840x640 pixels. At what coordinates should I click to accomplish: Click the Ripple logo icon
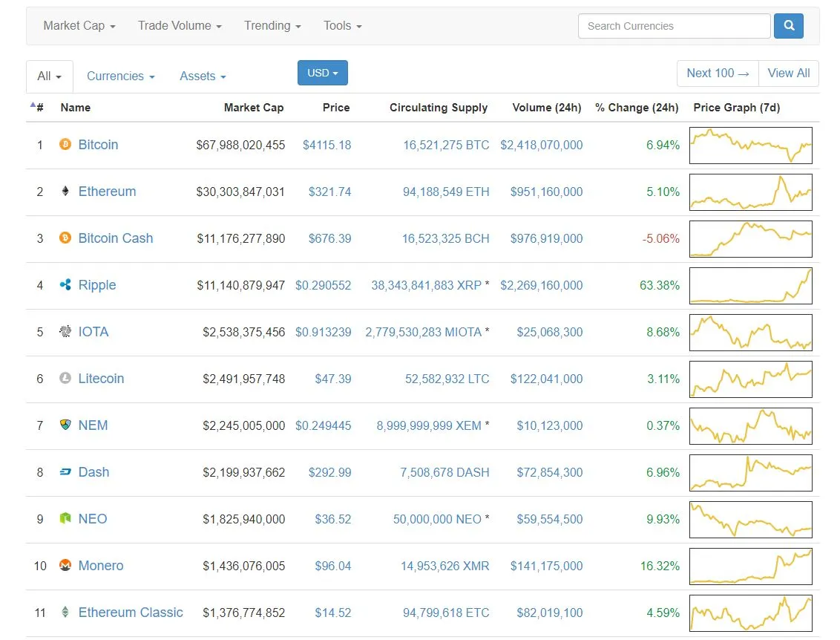[65, 284]
